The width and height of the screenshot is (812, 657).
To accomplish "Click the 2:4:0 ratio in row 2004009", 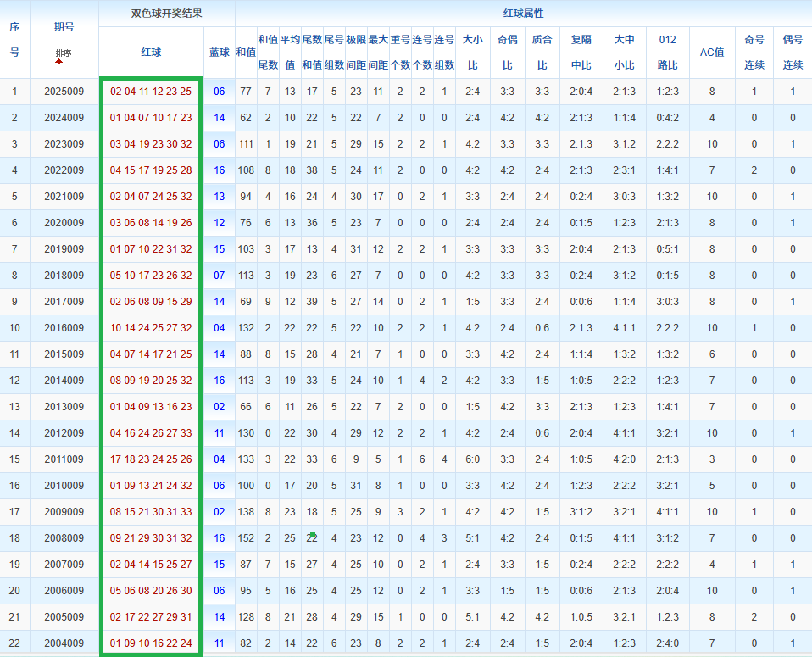I will 668,643.
